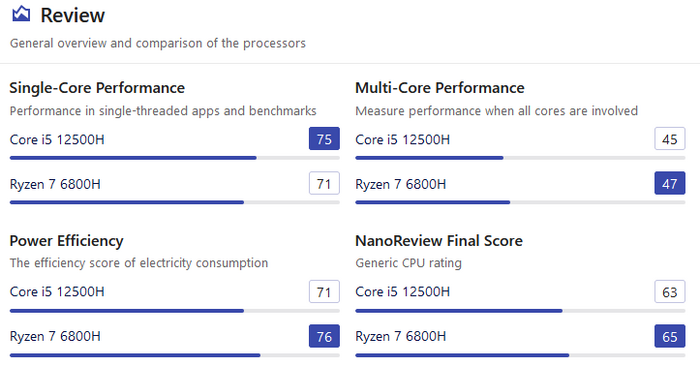
Task: Click the Review heading
Action: coord(73,15)
